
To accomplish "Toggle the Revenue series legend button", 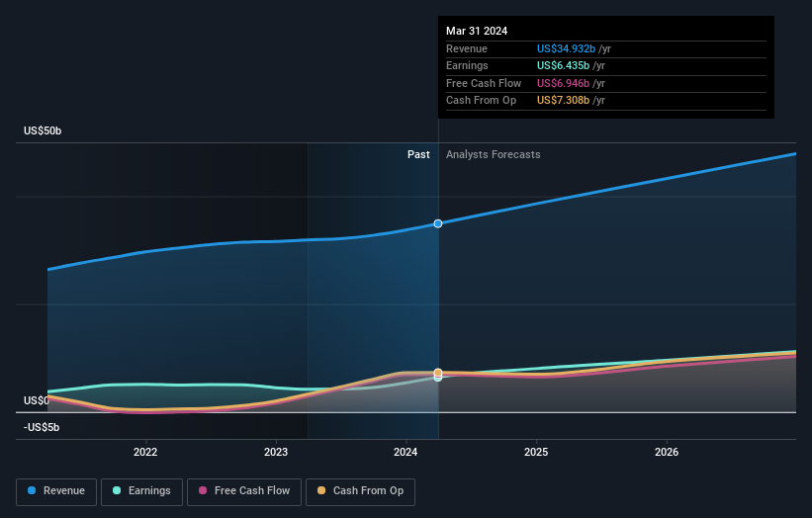I will pyautogui.click(x=56, y=491).
